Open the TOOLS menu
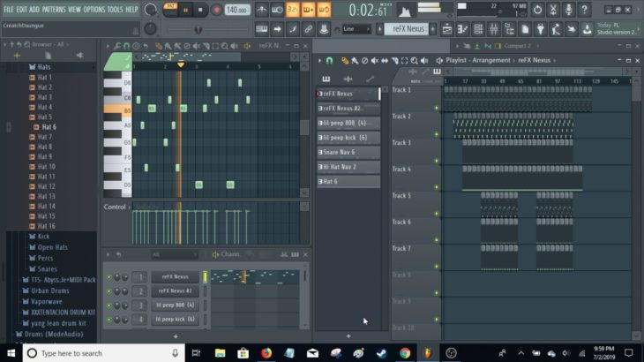The height and width of the screenshot is (362, 644). coord(115,9)
